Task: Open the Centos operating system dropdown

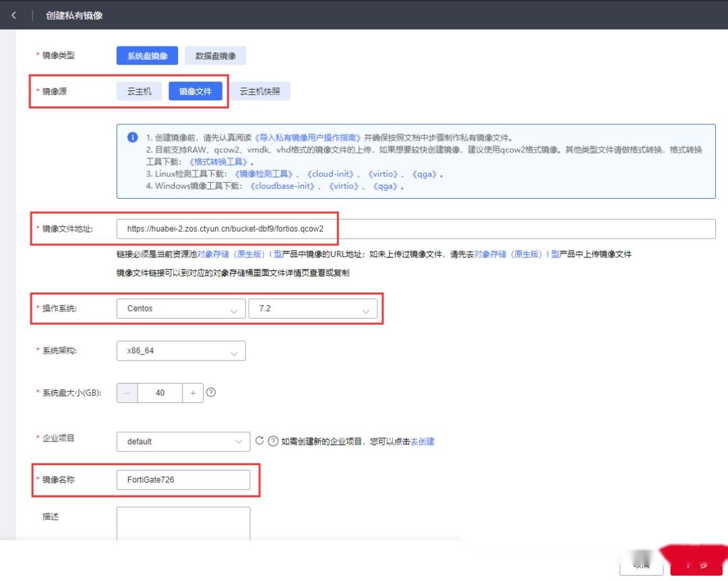Action: pyautogui.click(x=181, y=309)
